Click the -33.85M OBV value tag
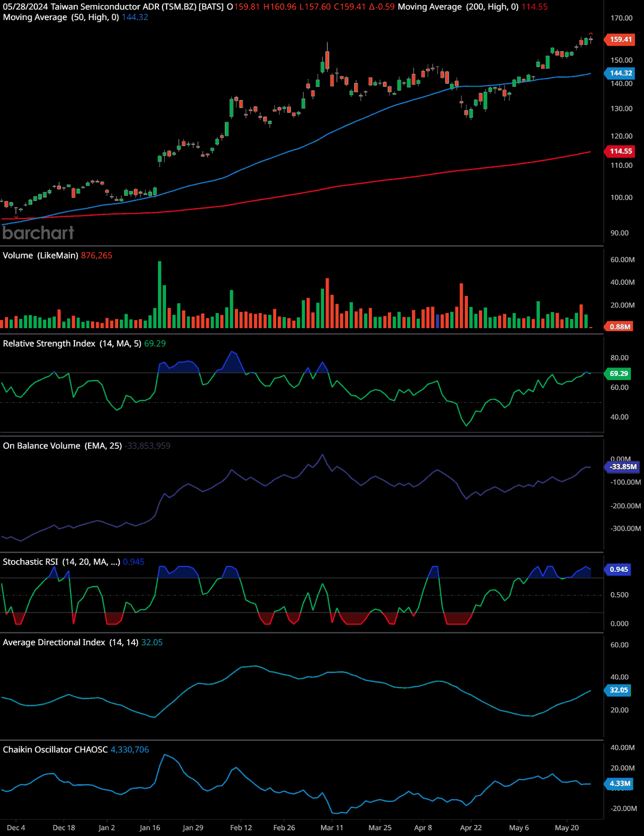Screen dimensions: 644x836 [x=623, y=467]
